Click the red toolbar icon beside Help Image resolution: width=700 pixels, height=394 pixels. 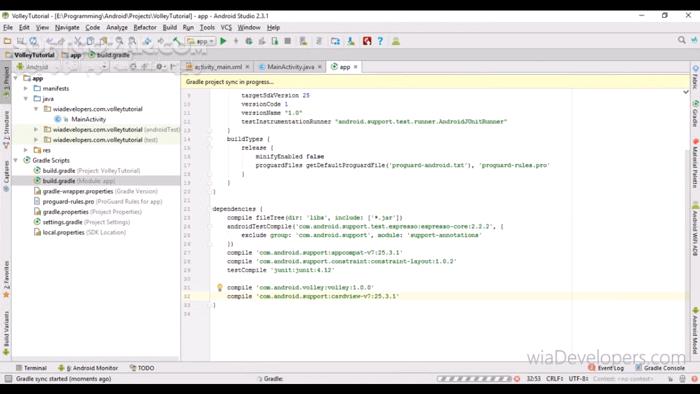367,41
